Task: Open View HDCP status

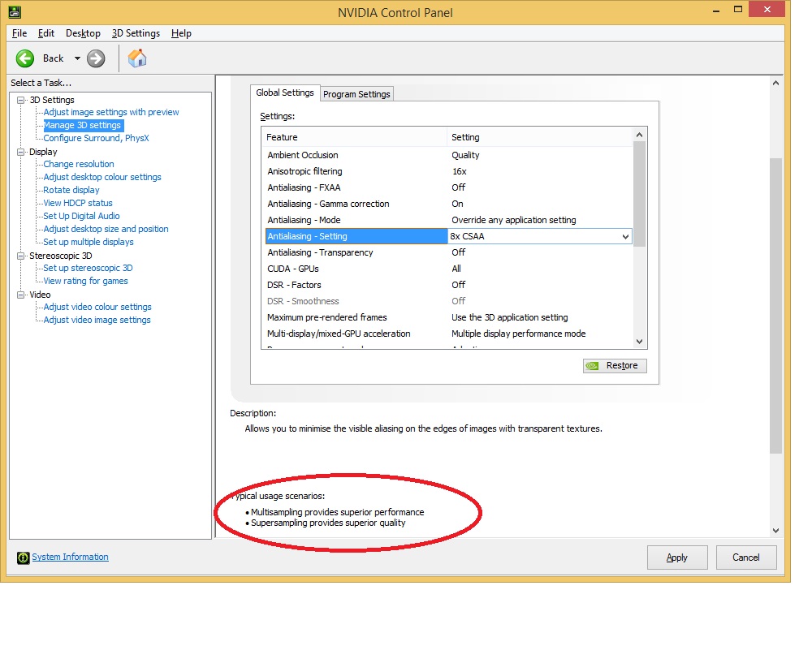Action: [78, 203]
